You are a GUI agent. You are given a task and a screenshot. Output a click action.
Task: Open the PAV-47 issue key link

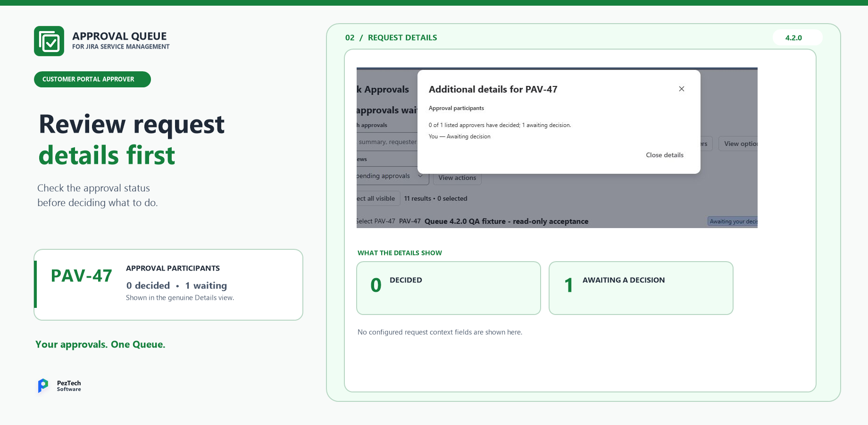(409, 221)
